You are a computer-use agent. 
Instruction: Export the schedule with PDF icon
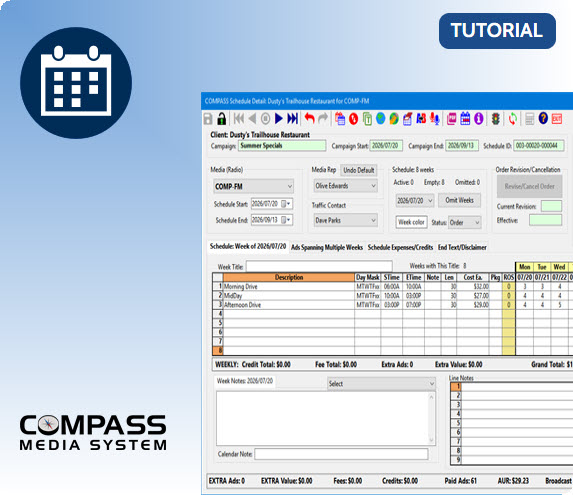(x=451, y=119)
